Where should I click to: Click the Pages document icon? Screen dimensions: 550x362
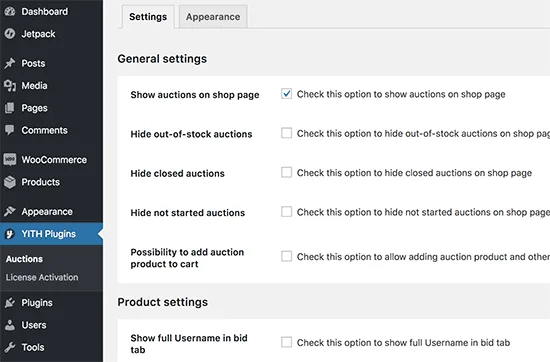(x=10, y=108)
